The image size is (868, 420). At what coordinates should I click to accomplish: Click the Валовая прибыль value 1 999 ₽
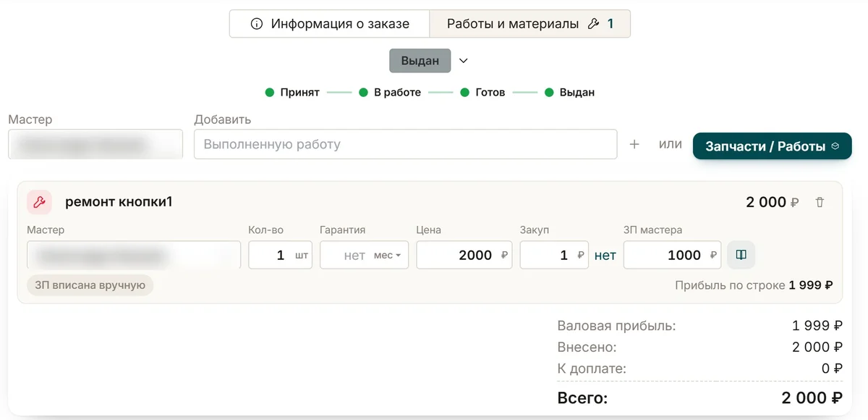click(x=817, y=326)
